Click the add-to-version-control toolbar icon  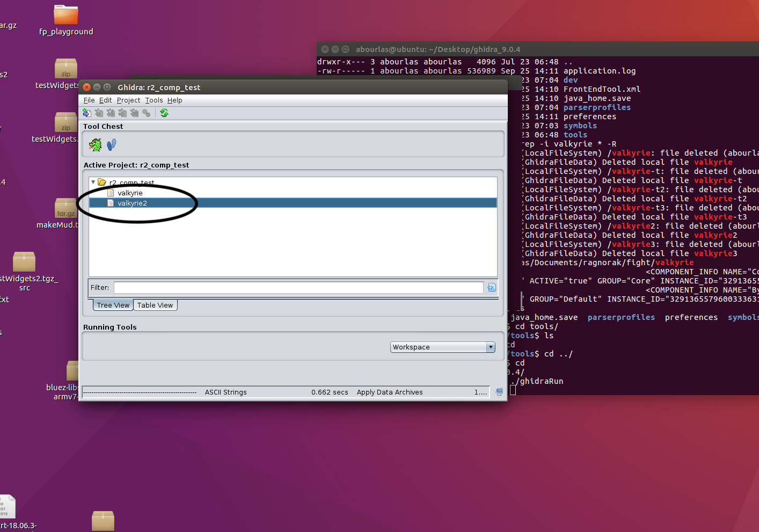(87, 113)
